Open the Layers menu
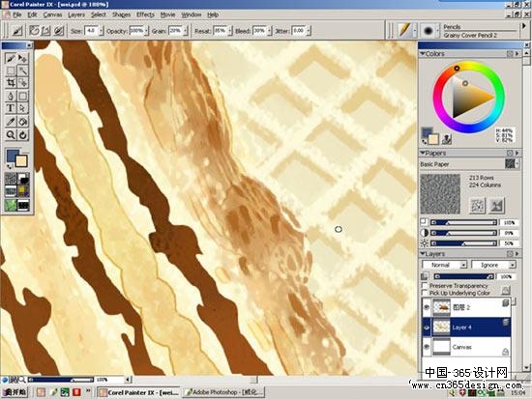This screenshot has width=532, height=399. pos(76,14)
